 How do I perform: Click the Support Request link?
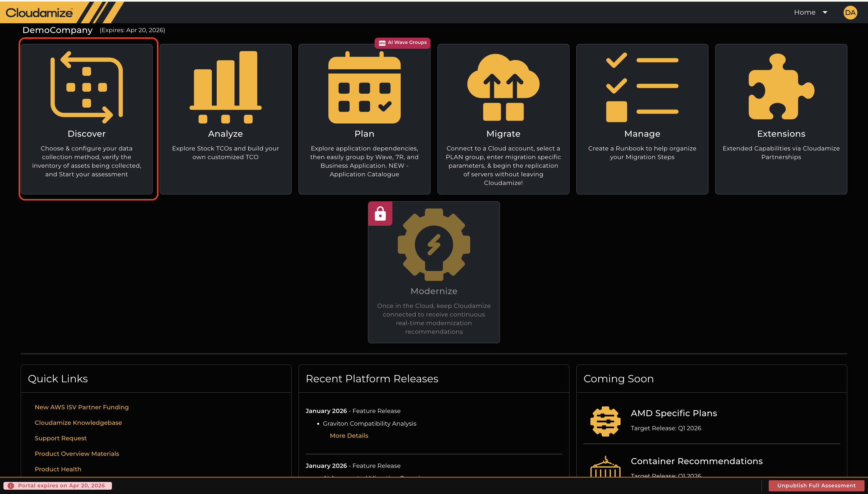[60, 438]
